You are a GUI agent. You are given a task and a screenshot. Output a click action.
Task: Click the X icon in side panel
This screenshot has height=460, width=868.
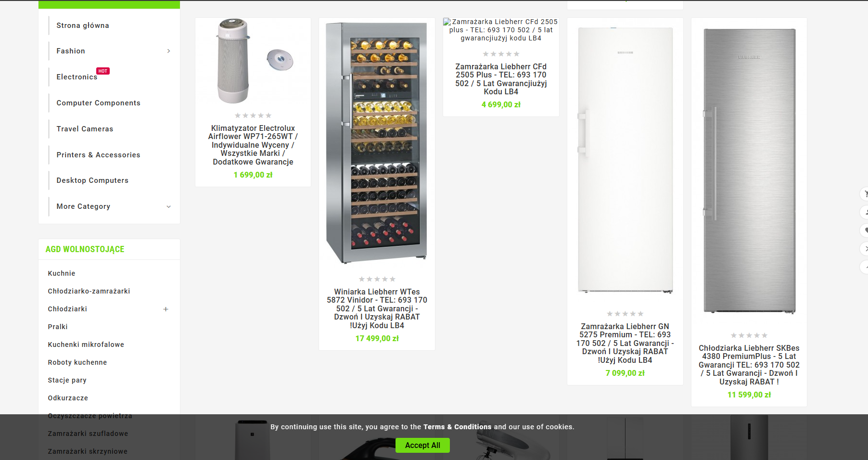[x=865, y=249]
